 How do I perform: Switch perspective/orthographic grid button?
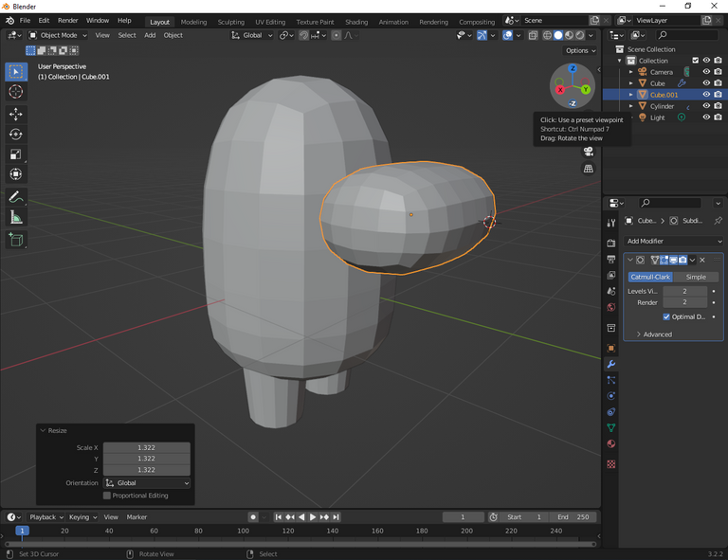pyautogui.click(x=589, y=169)
